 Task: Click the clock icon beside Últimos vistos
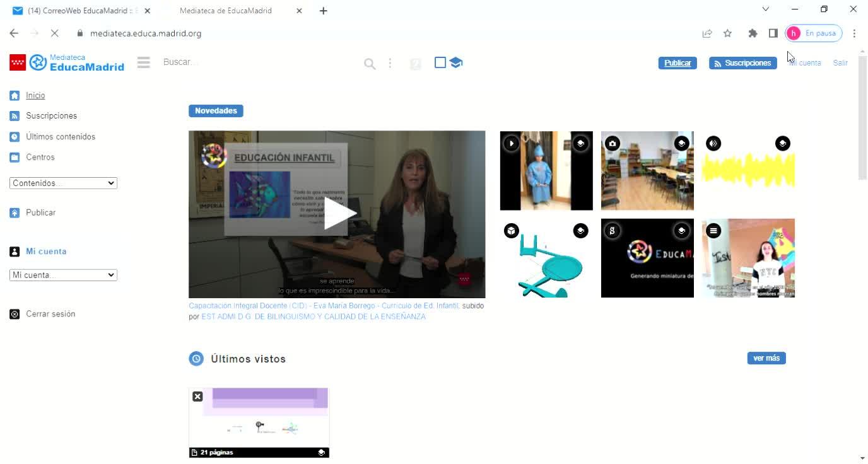196,359
